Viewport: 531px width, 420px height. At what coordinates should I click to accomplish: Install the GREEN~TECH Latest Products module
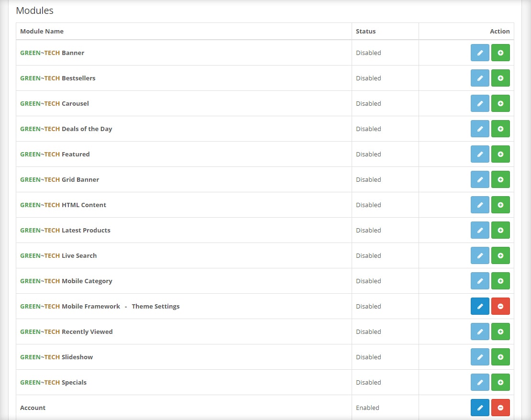pyautogui.click(x=500, y=230)
